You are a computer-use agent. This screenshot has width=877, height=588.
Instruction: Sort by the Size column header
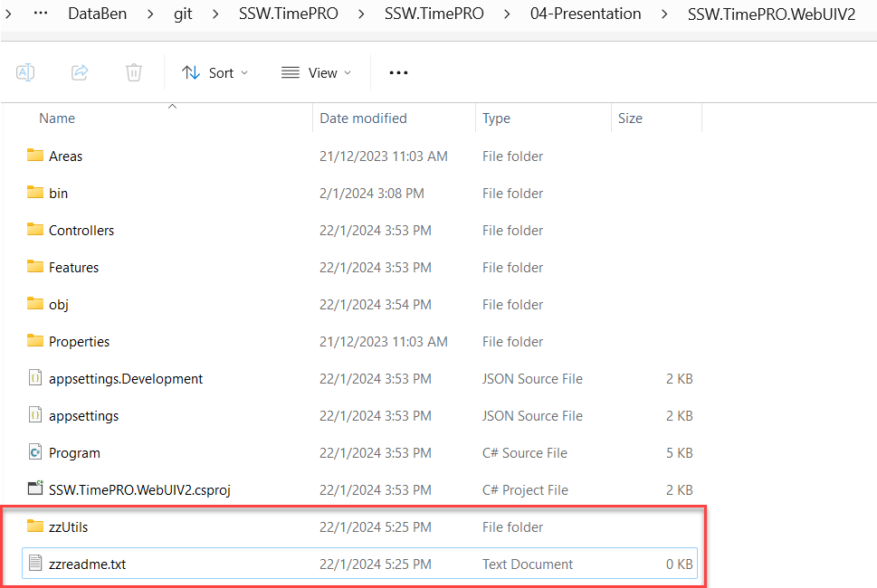point(630,119)
